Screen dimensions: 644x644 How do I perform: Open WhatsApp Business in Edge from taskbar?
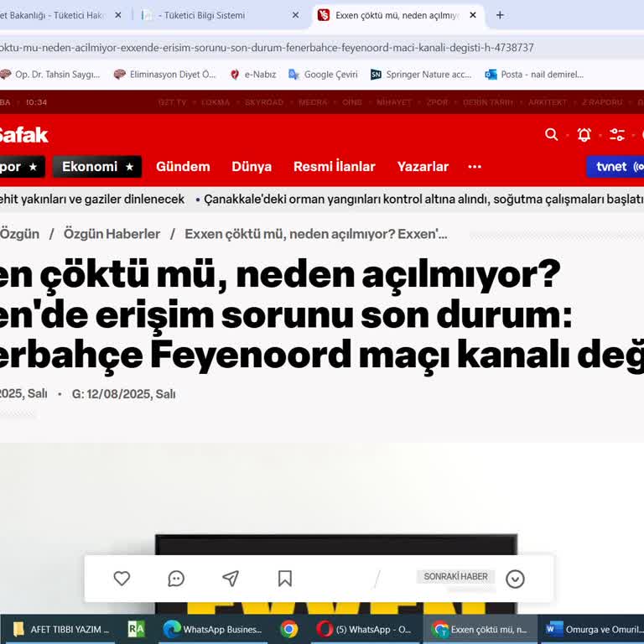coord(213,629)
